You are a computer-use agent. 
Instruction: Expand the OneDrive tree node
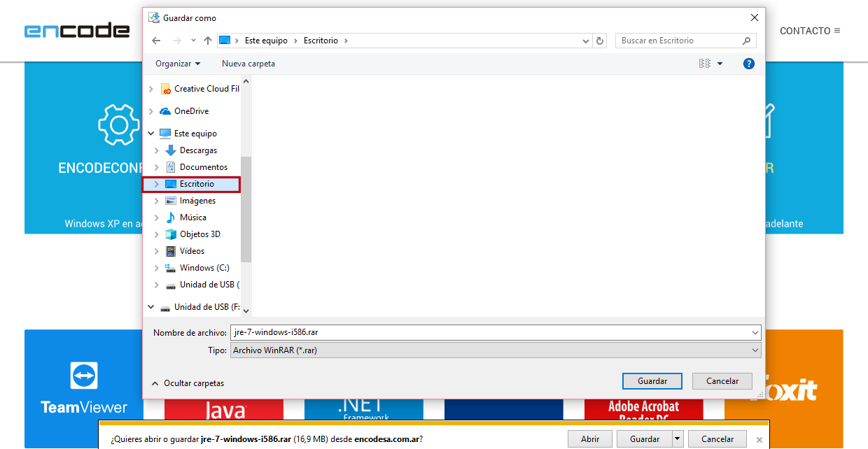pos(151,111)
